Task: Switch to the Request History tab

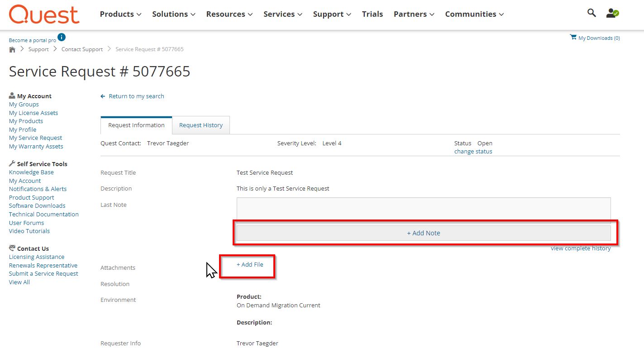Action: tap(201, 125)
